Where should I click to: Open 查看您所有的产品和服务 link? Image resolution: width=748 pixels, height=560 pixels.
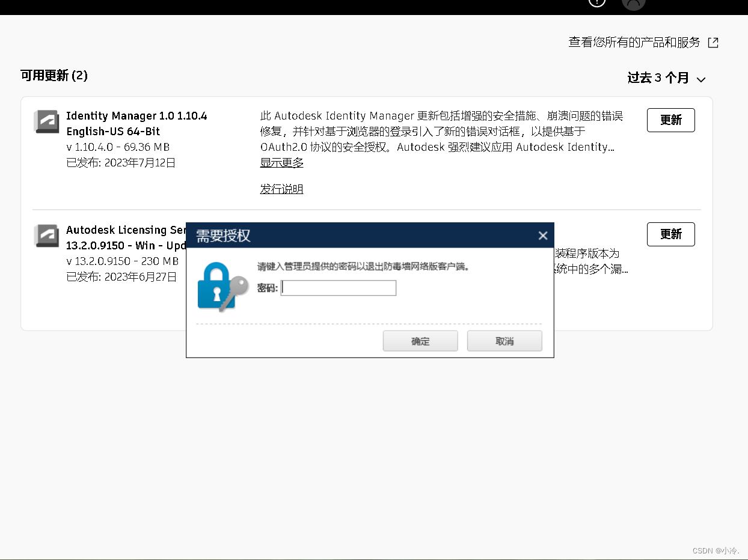634,43
